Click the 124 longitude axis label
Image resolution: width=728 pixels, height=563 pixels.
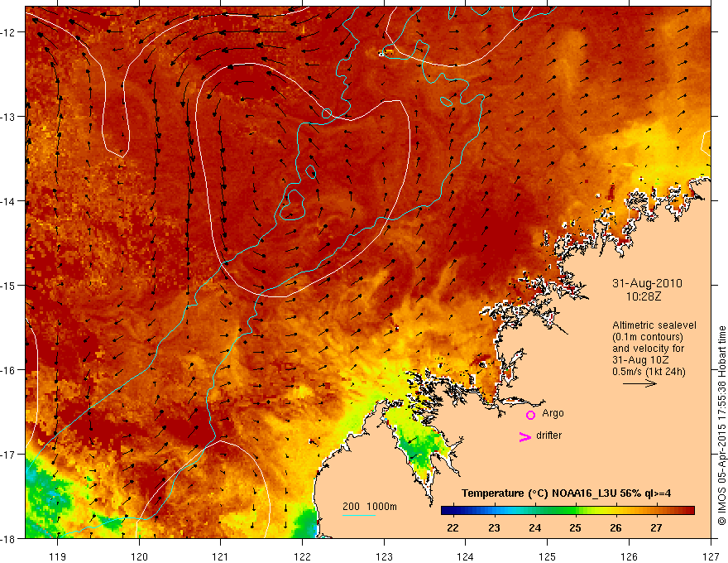pyautogui.click(x=466, y=556)
